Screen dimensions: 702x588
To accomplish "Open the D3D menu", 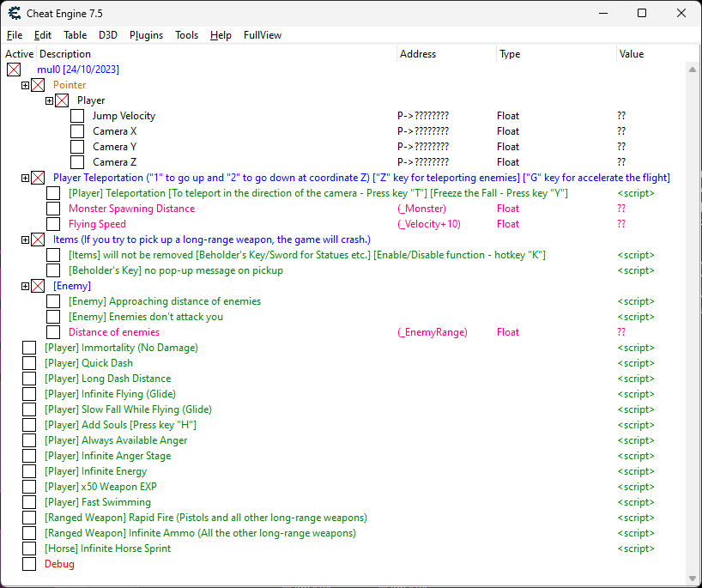I will pos(108,35).
